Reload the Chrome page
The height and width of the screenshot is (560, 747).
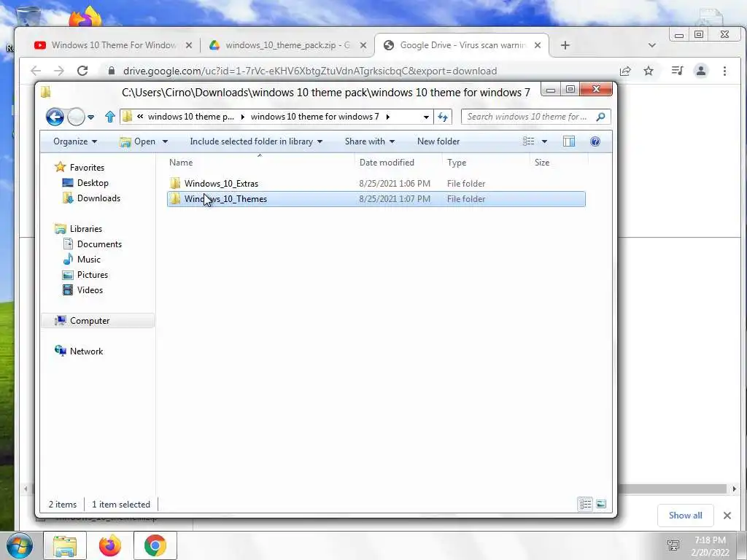click(82, 71)
